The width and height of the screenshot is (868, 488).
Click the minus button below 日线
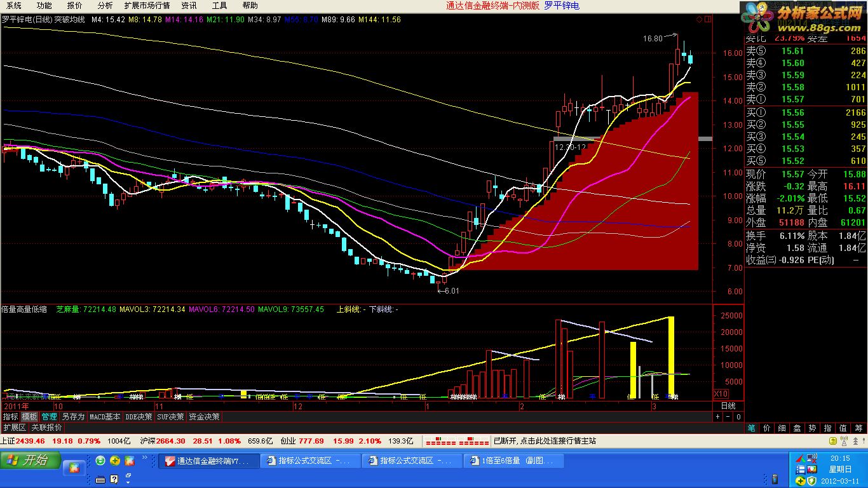click(x=728, y=417)
